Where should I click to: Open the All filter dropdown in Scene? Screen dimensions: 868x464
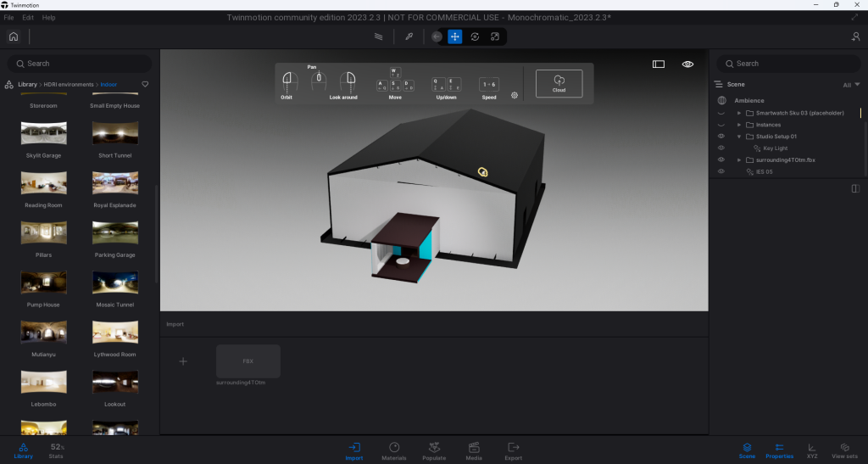coord(851,85)
